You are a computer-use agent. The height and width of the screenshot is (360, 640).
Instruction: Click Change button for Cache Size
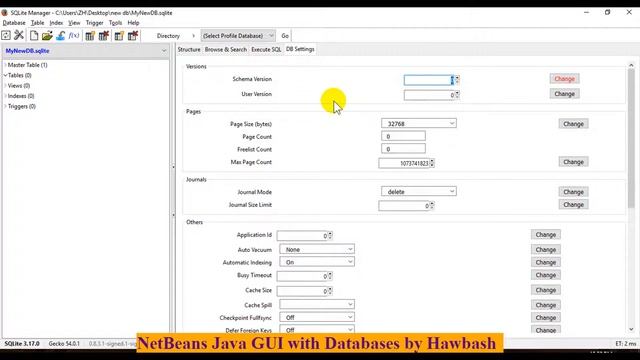pos(546,290)
